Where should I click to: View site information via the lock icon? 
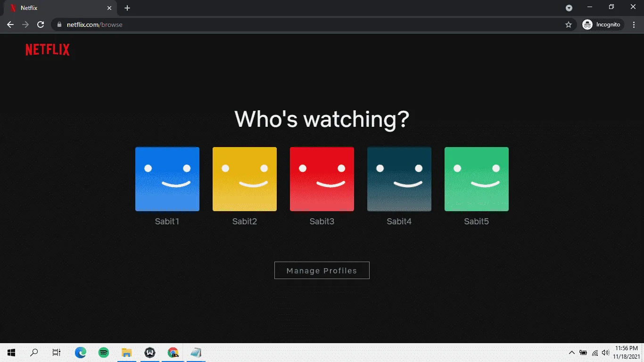59,25
